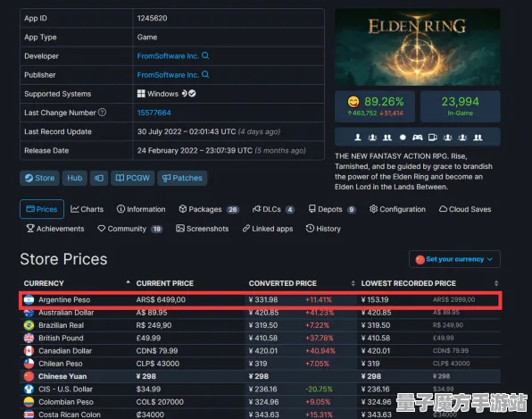The image size is (532, 419).
Task: Click the search icon next to Publisher FromSoftware
Action: pos(205,75)
